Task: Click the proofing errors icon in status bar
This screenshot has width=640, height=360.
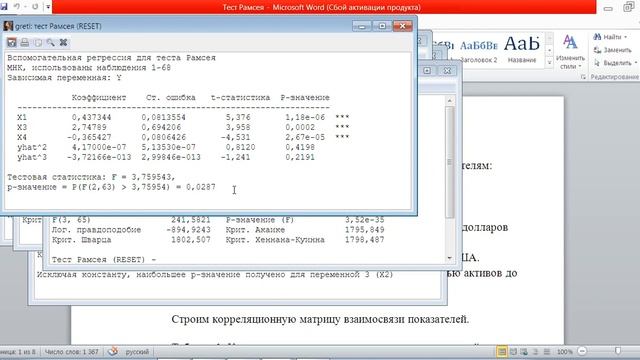Action: [113, 351]
